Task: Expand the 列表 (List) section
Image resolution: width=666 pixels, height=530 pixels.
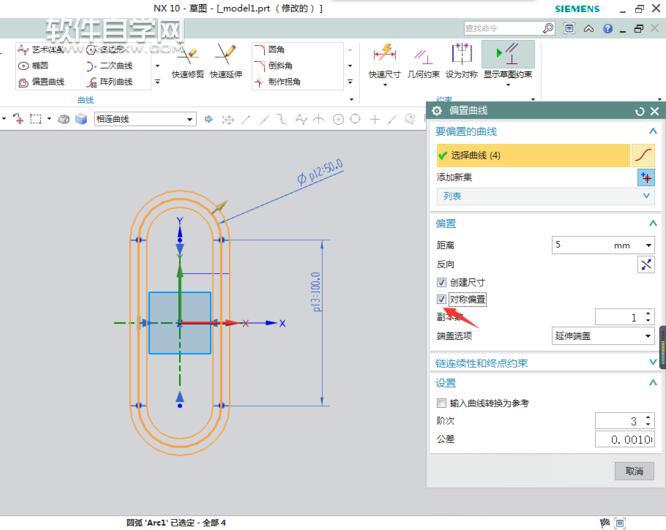Action: point(545,196)
